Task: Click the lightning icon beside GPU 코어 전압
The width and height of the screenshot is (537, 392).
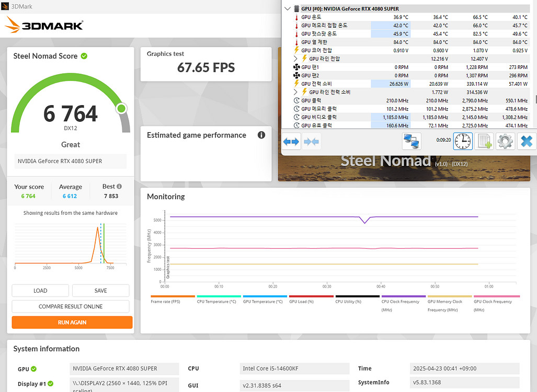Action: click(296, 50)
